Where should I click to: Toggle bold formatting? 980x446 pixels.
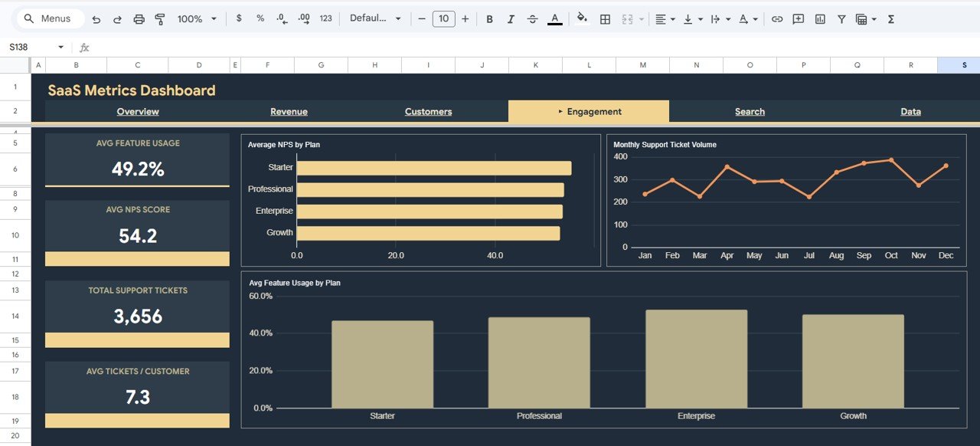tap(489, 18)
